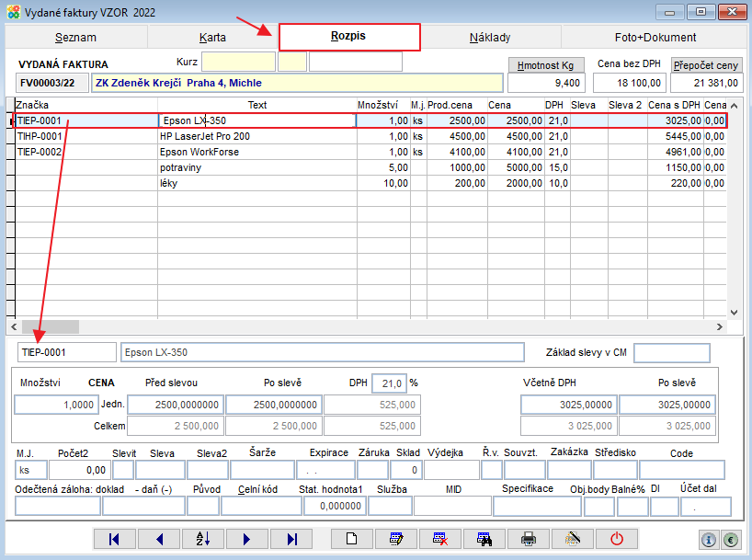Click the 5445,00 price with VAT cell
This screenshot has width=752, height=560.
pos(675,136)
